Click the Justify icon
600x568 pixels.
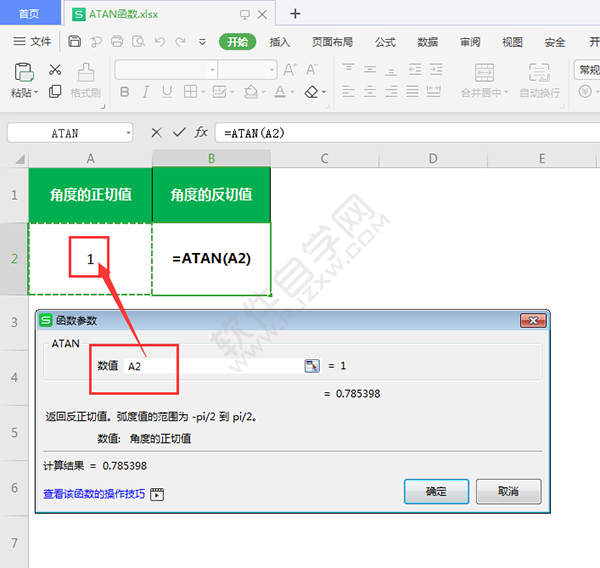[x=412, y=91]
